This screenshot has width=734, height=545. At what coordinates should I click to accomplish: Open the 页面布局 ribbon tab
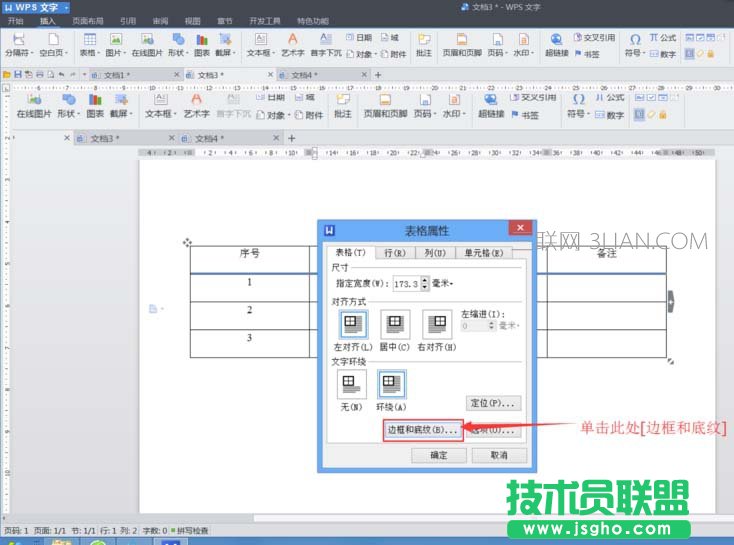88,21
